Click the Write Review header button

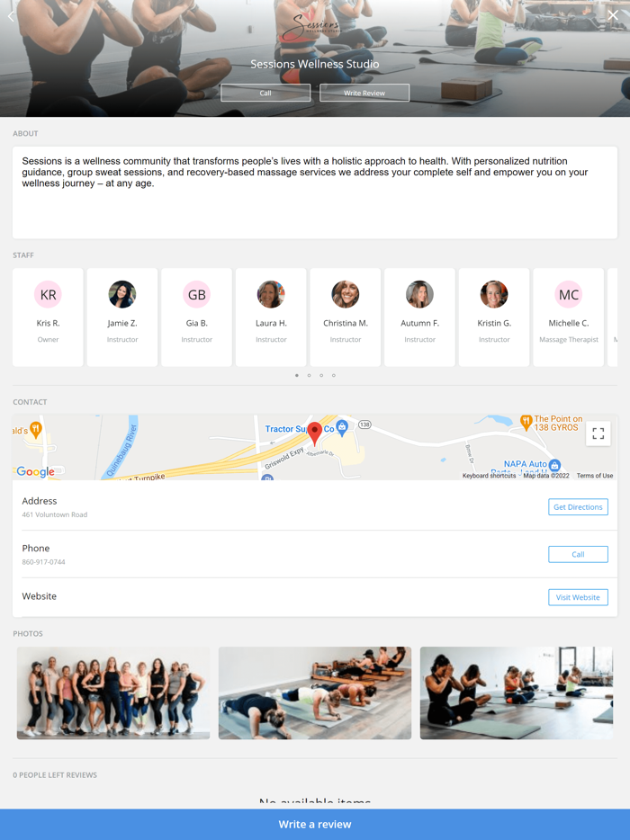coord(364,93)
